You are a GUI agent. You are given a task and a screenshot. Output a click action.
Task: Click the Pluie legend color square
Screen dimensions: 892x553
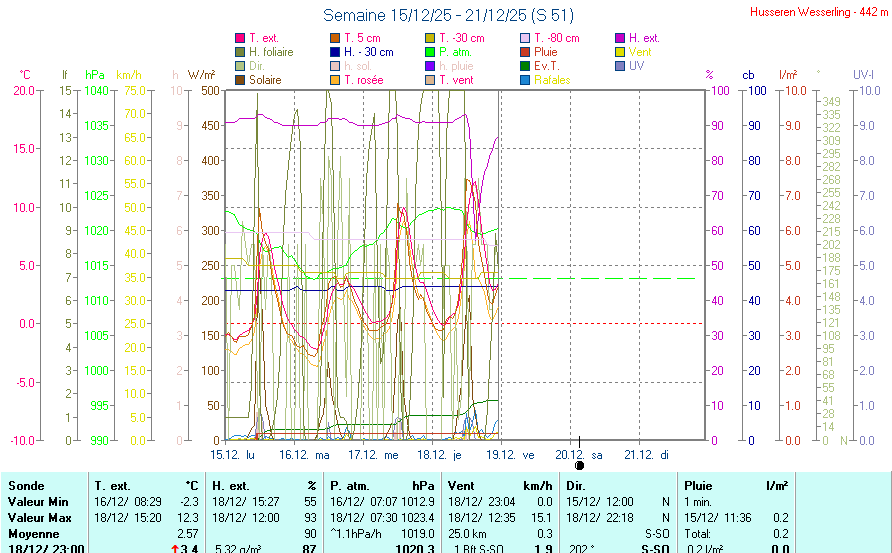coord(525,52)
